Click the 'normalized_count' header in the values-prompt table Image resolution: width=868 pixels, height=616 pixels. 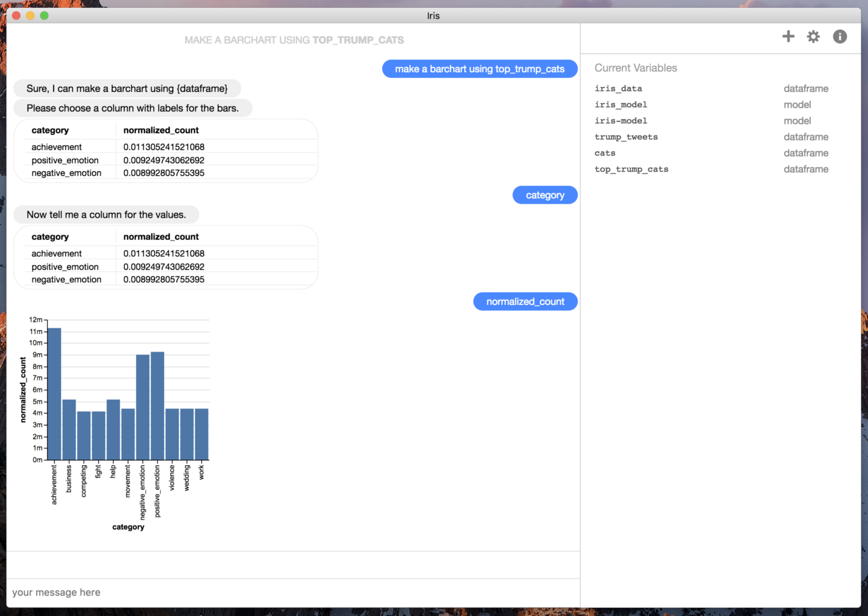(x=161, y=237)
